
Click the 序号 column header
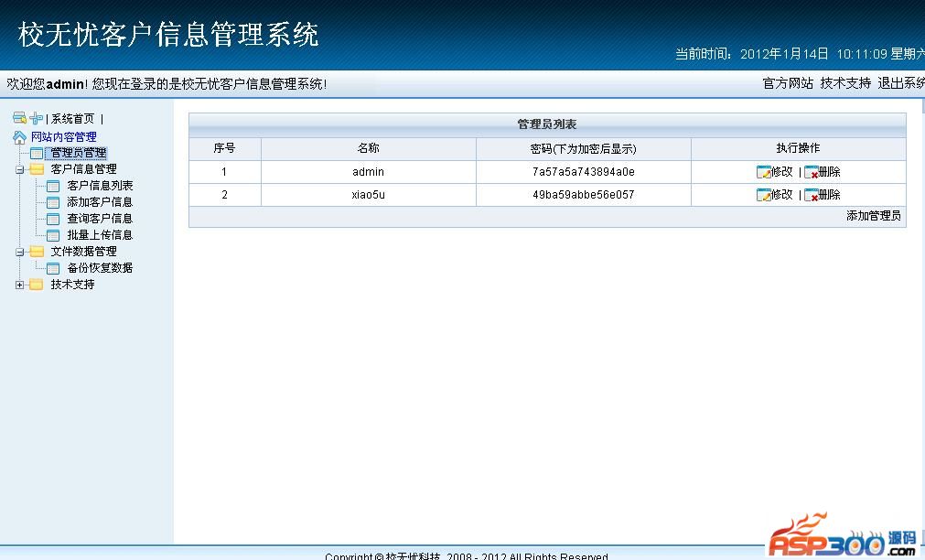[224, 148]
